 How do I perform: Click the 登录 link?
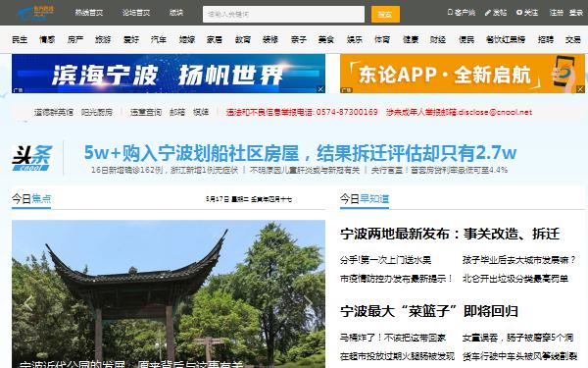click(x=576, y=13)
